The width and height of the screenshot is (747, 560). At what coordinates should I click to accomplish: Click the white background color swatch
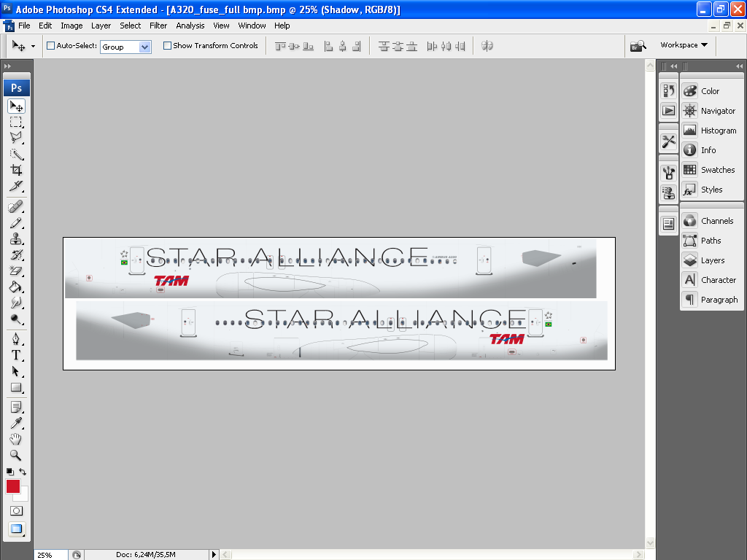24,496
